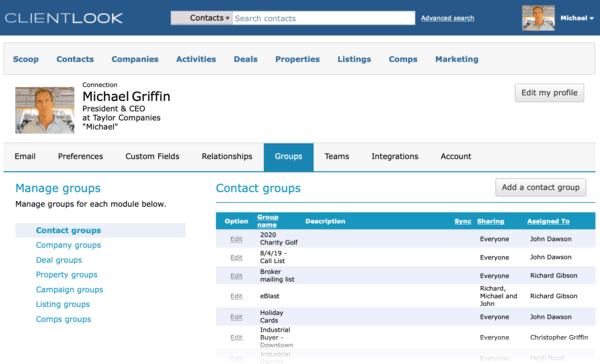
Task: Click the Holiday Cards group name
Action: click(271, 317)
